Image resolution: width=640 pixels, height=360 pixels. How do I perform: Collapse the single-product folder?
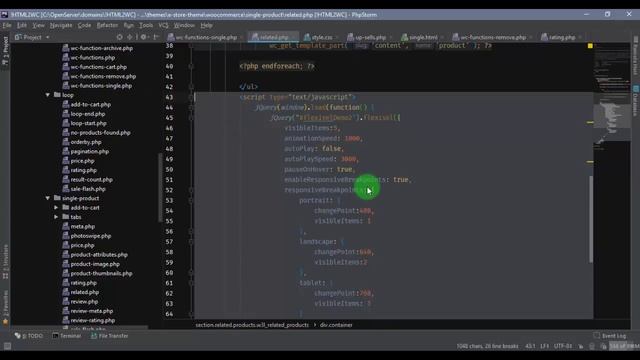[48, 198]
